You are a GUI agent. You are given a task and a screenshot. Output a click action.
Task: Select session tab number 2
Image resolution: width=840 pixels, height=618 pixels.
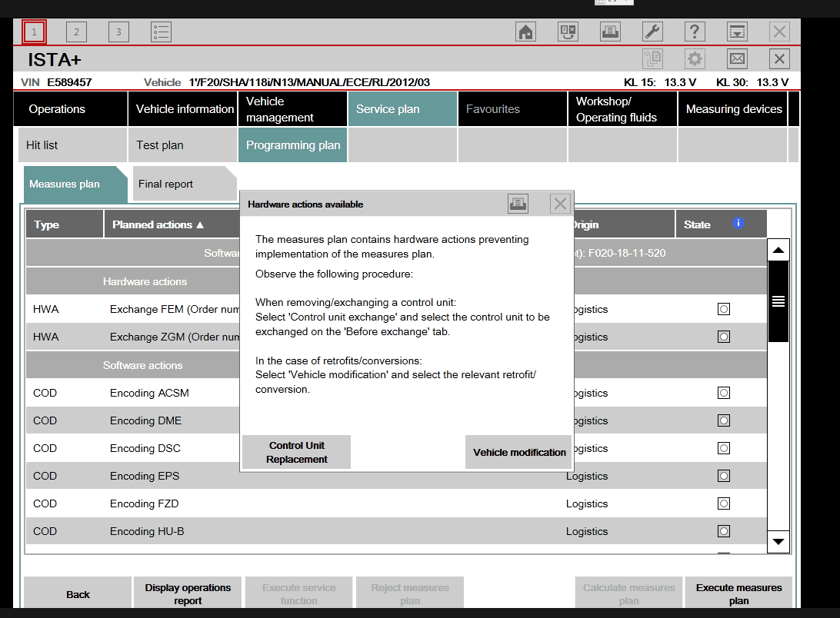76,32
